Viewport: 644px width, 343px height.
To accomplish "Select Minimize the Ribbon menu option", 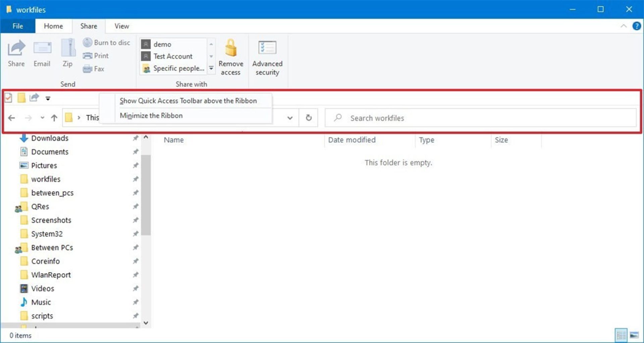I will [151, 116].
